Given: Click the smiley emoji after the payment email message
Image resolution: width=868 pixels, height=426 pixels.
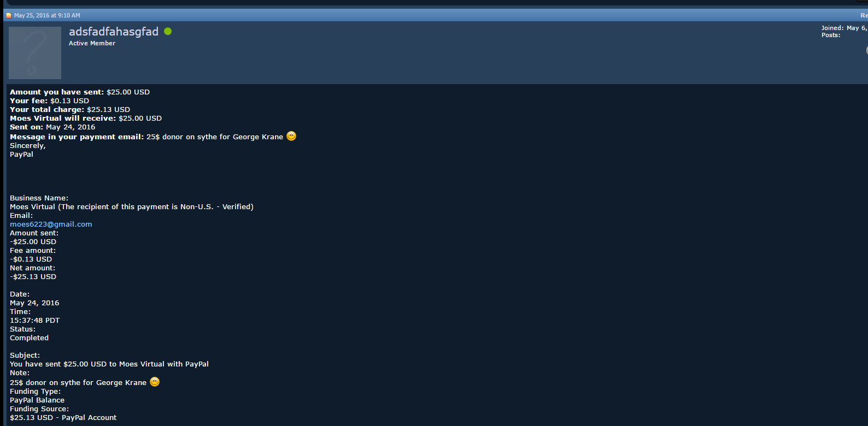Looking at the screenshot, I should [x=291, y=136].
